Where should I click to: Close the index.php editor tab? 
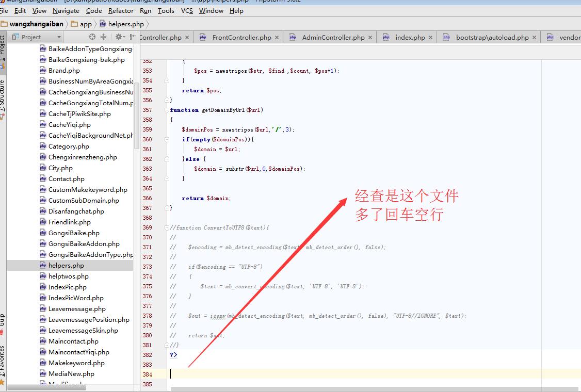coord(431,37)
